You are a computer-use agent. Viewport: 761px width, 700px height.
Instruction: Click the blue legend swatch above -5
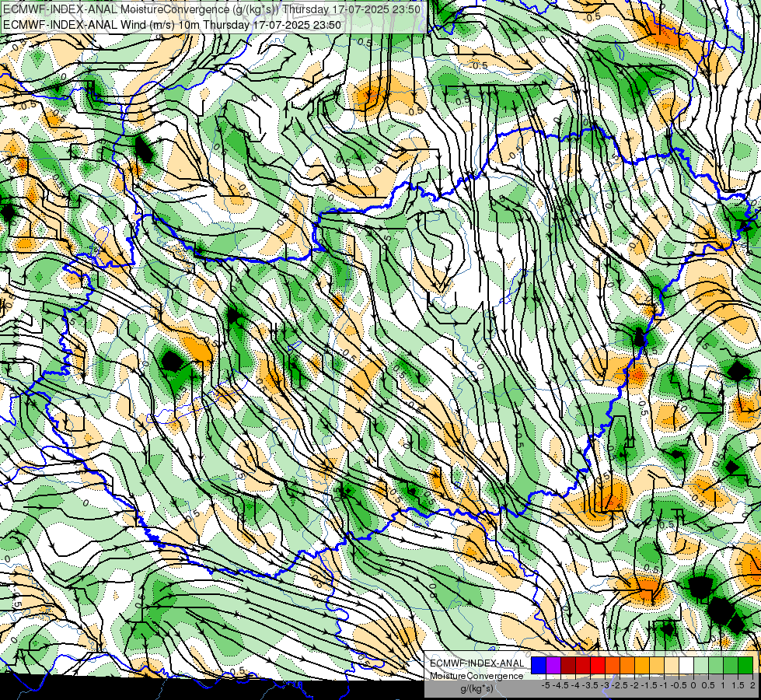point(539,665)
